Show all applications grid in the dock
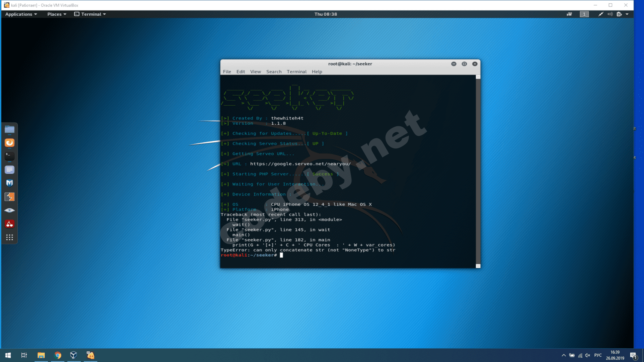The width and height of the screenshot is (644, 362). coord(10,237)
